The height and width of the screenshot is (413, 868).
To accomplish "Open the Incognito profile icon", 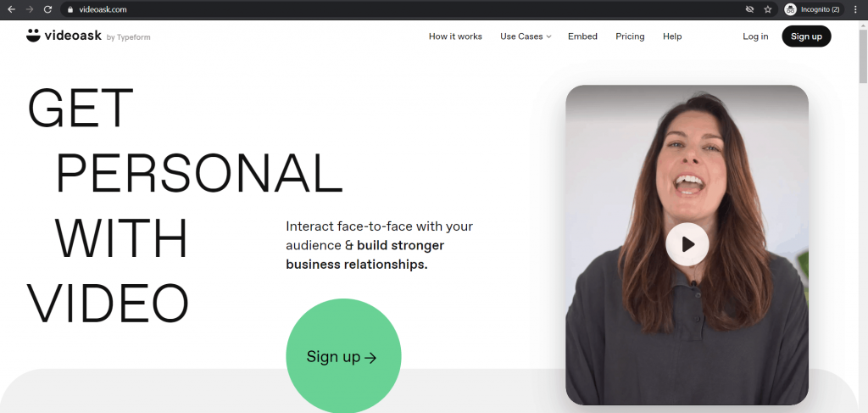I will pyautogui.click(x=791, y=9).
